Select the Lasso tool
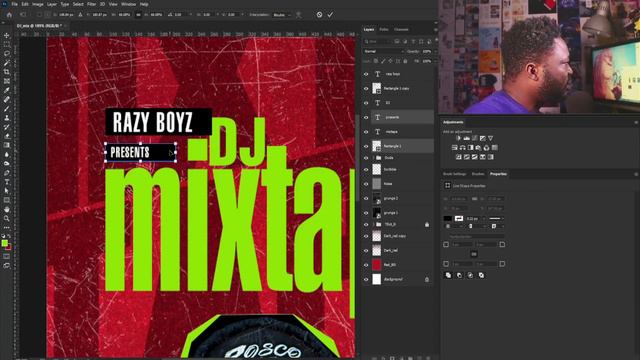 coord(7,53)
